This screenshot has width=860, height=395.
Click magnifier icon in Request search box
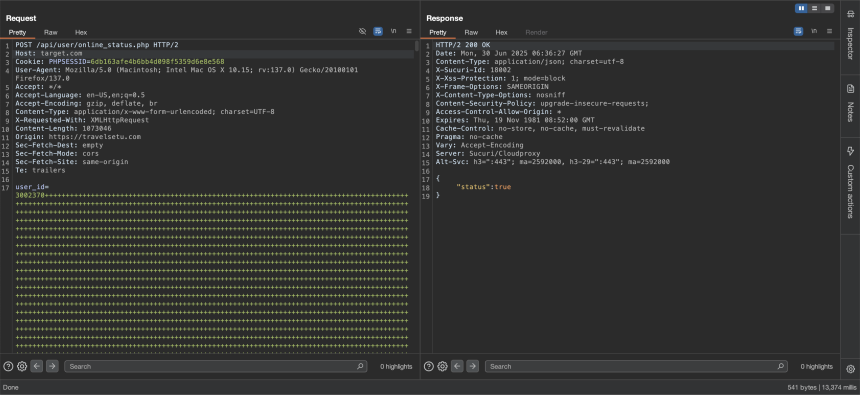[x=360, y=366]
